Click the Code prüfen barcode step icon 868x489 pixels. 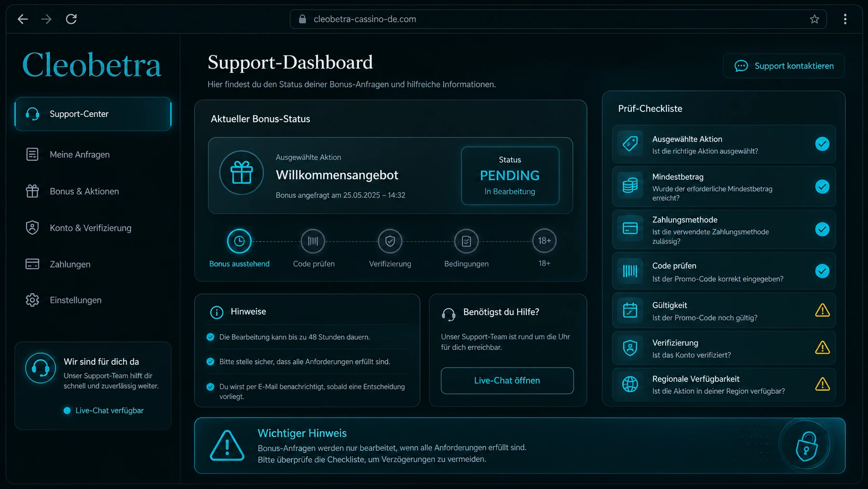coord(313,241)
